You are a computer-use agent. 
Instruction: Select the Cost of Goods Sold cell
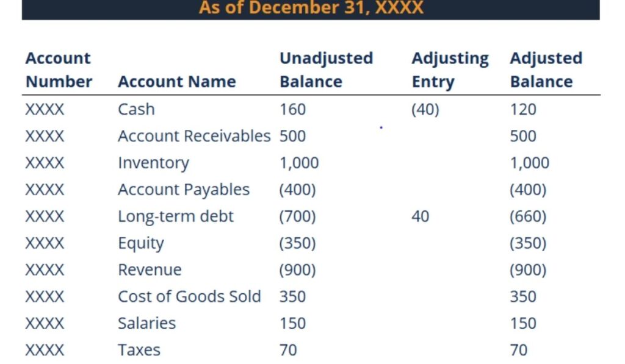(x=189, y=297)
